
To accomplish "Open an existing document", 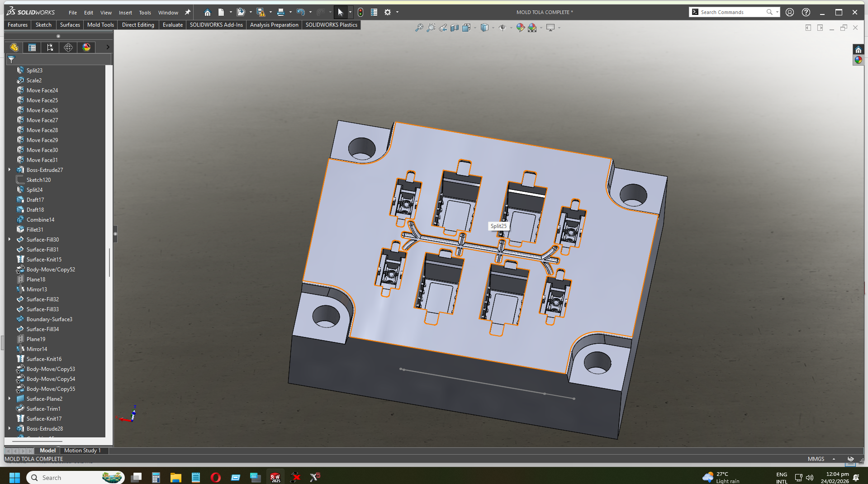I will (x=241, y=12).
